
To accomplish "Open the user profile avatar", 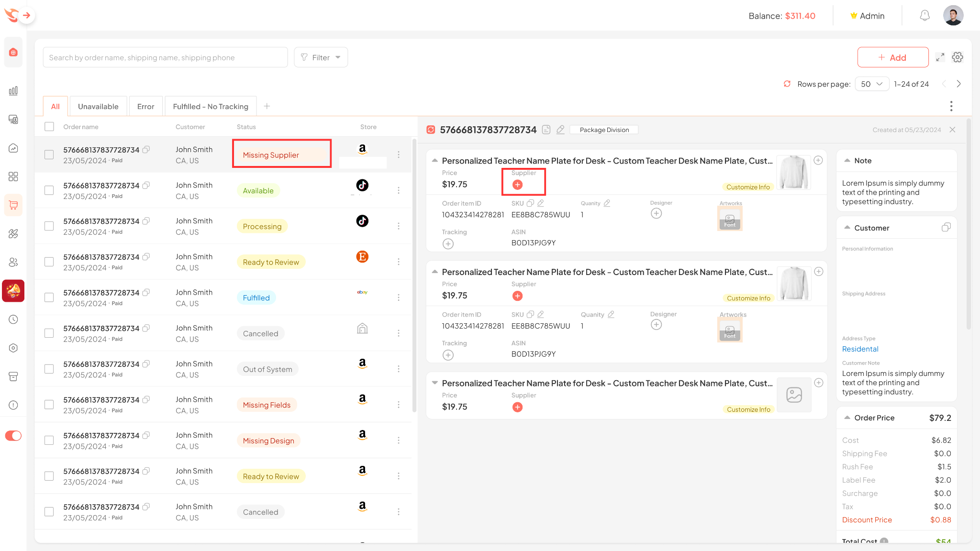I will (953, 16).
